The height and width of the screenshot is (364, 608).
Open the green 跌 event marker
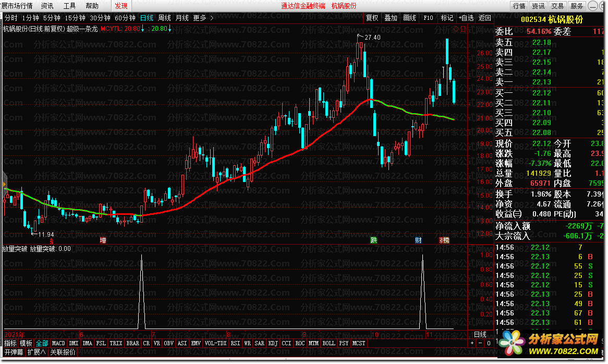(373, 240)
